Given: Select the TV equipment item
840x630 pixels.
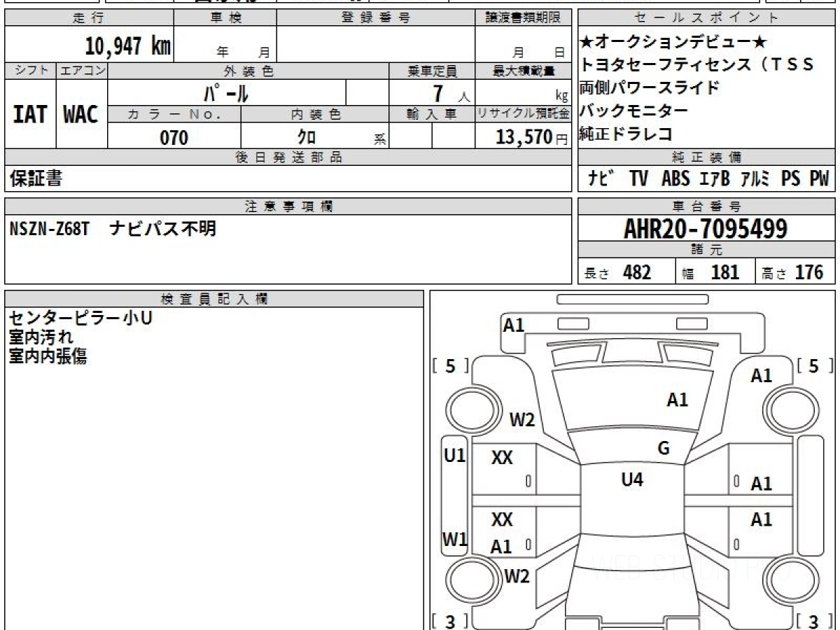Looking at the screenshot, I should (x=638, y=178).
